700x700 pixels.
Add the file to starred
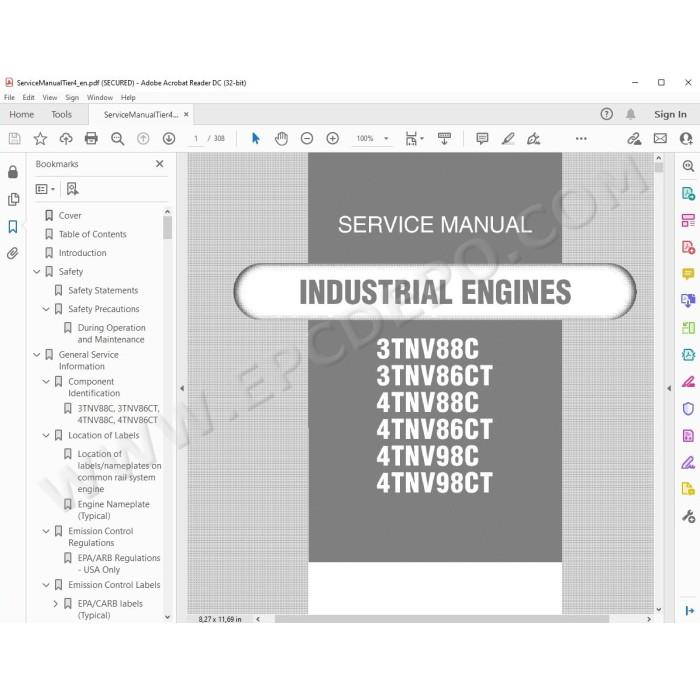pyautogui.click(x=40, y=139)
